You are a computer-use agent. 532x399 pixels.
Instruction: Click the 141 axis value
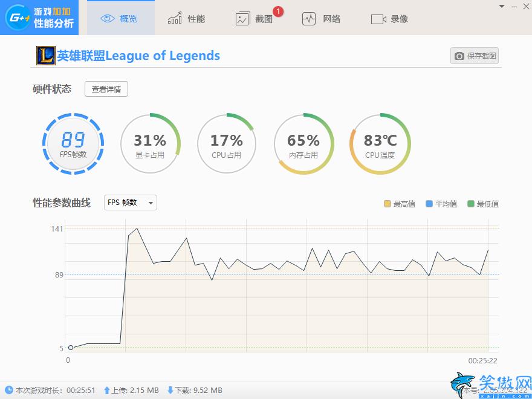57,229
